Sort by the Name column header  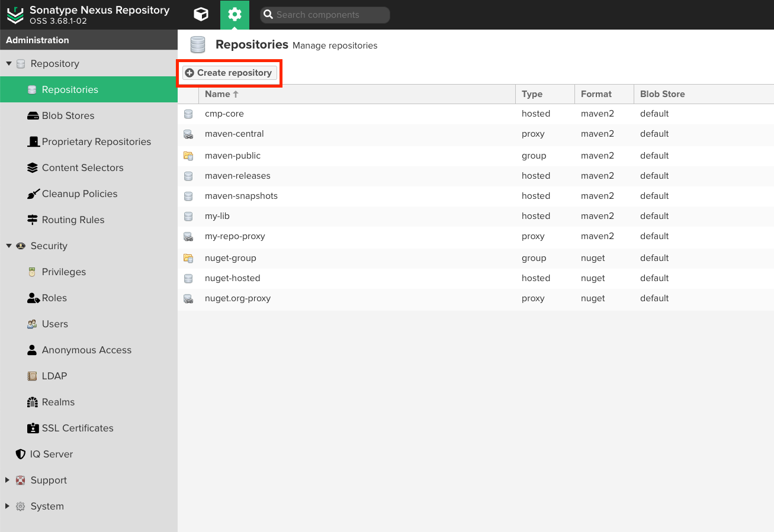357,94
